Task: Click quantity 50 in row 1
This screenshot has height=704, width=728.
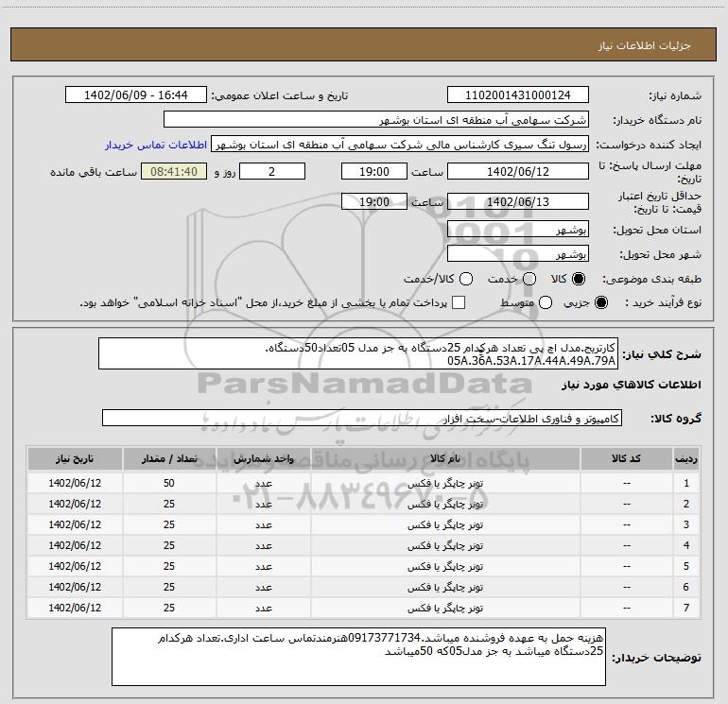Action: point(169,483)
